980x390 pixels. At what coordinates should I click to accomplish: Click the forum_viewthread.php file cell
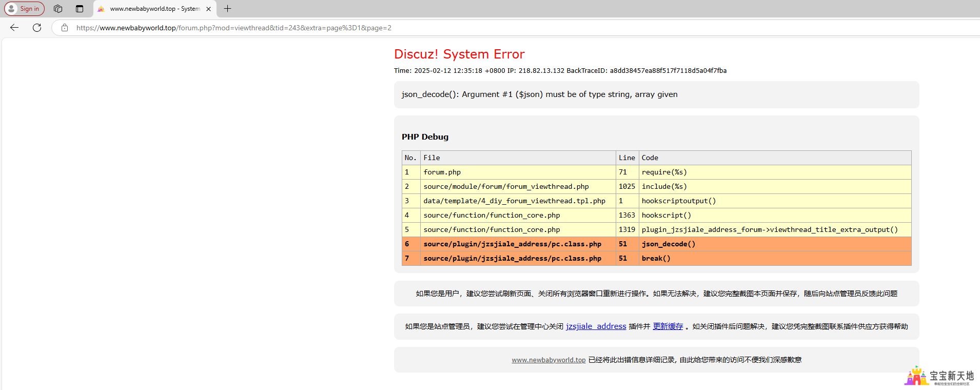click(518, 186)
